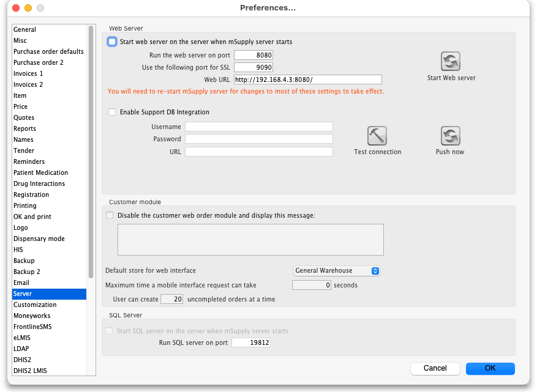Image resolution: width=537 pixels, height=392 pixels.
Task: Click the Web URL input field
Action: [307, 80]
